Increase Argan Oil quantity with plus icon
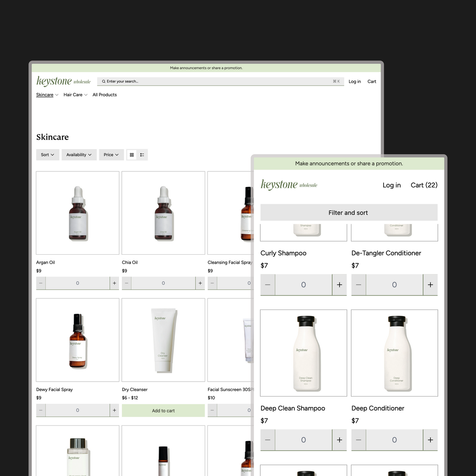476x476 pixels. coord(115,283)
